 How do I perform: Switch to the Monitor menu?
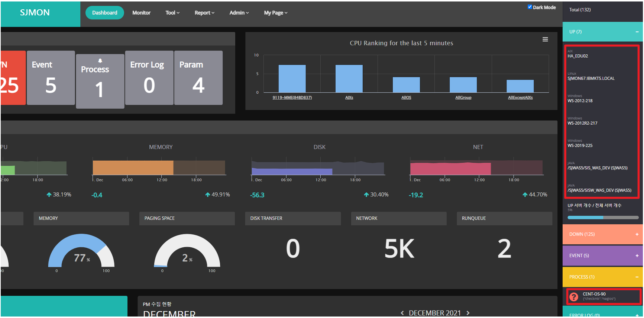(142, 13)
